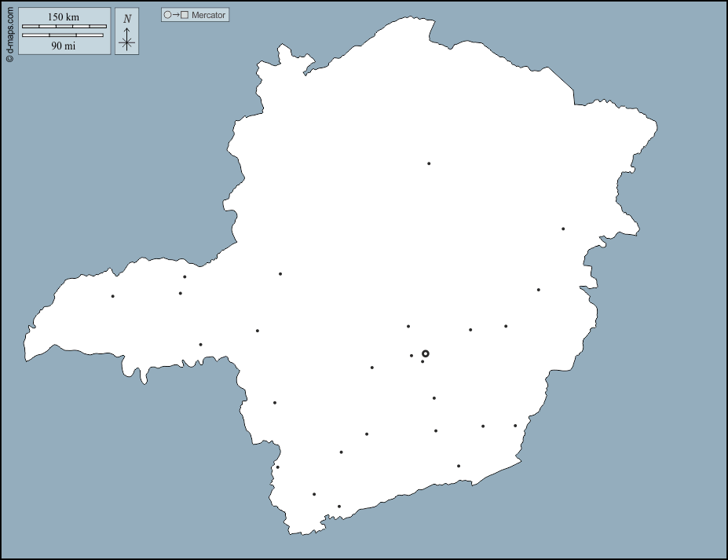
Task: Click the arrow inside the Mercator label
Action: [x=176, y=15]
